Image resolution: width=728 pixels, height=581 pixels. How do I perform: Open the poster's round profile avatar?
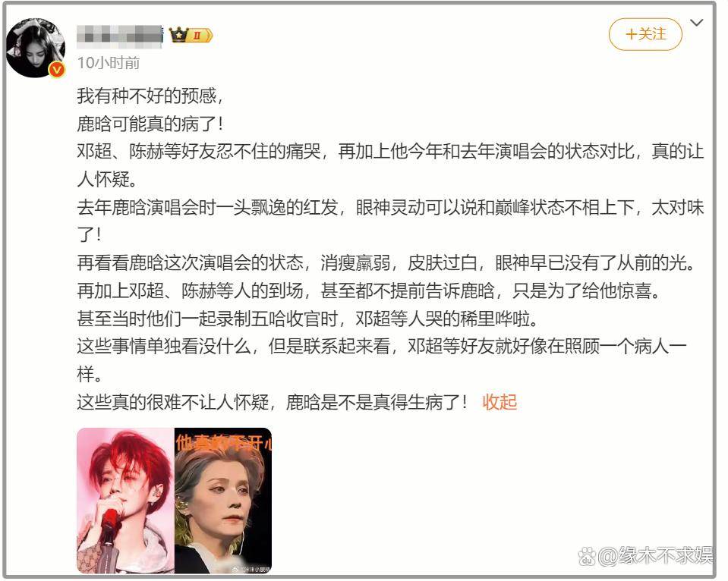[x=35, y=49]
